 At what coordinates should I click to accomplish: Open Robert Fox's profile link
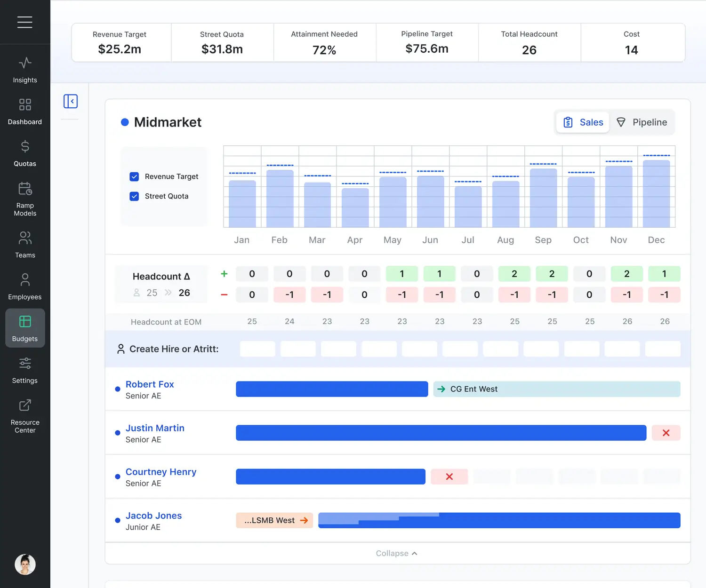point(150,384)
